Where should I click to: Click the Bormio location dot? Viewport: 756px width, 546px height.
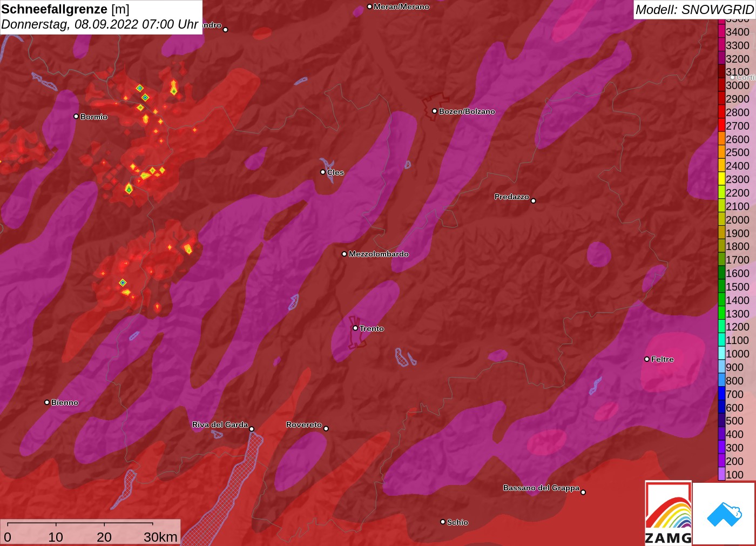click(x=76, y=116)
